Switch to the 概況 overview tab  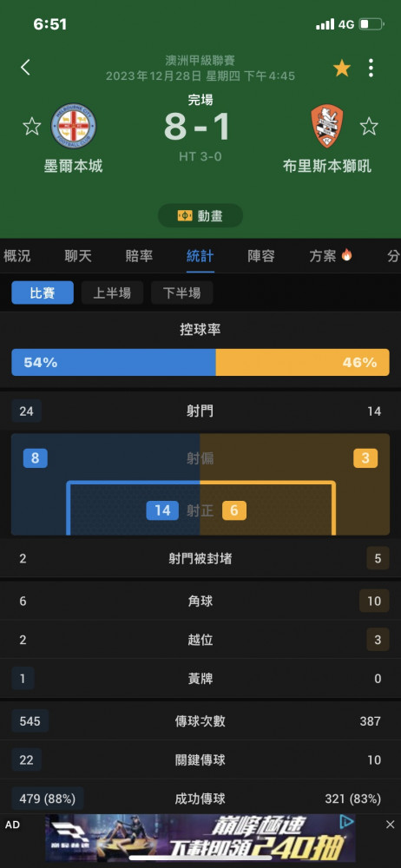[x=17, y=256]
